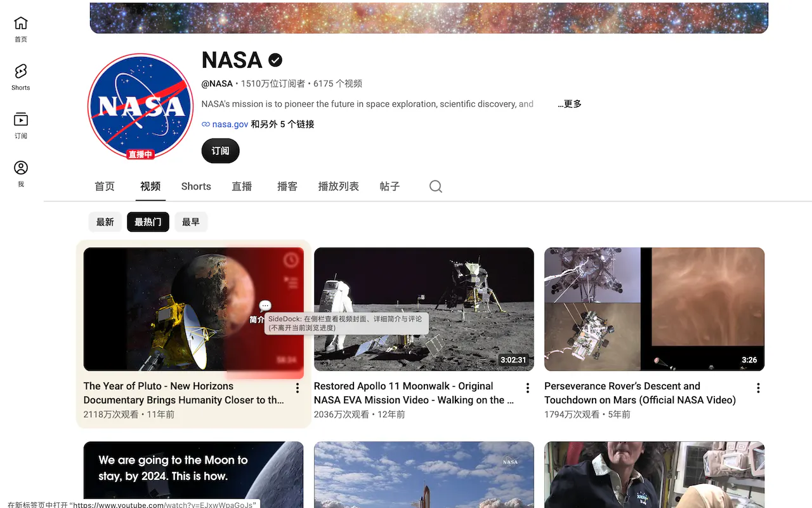Viewport: 812px width, 508px height.
Task: Switch to the 首页 channel tab
Action: [105, 186]
